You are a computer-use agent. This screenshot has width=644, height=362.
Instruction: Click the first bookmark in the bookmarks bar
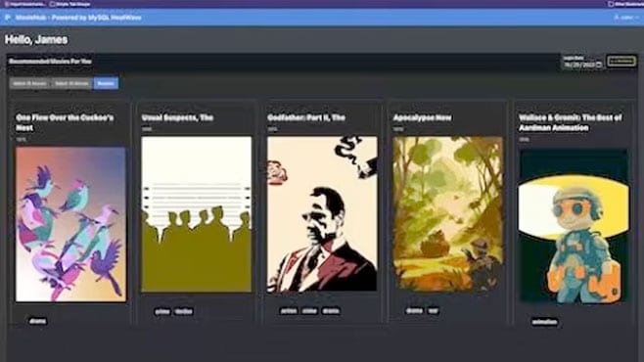pyautogui.click(x=24, y=4)
